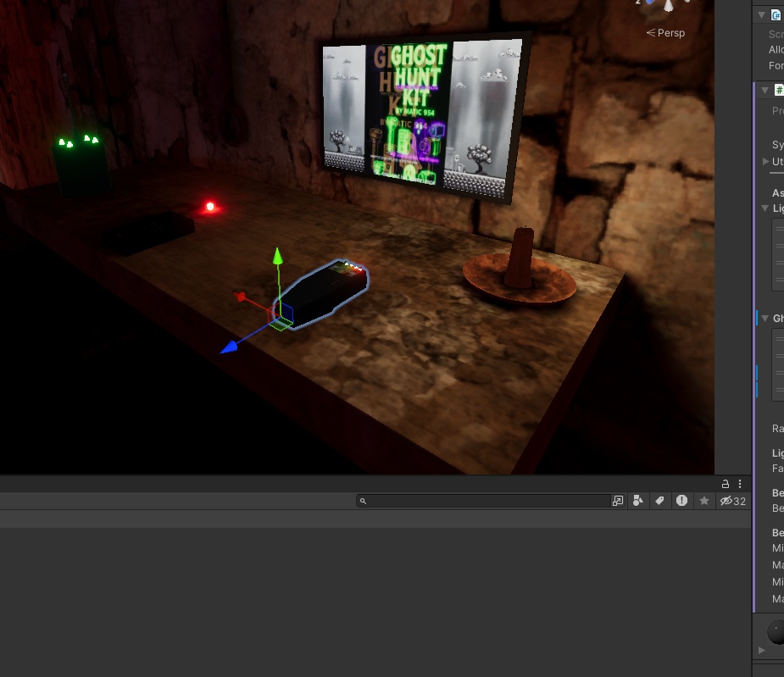The image size is (784, 677).
Task: Toggle the favorites star filter
Action: pyautogui.click(x=703, y=500)
